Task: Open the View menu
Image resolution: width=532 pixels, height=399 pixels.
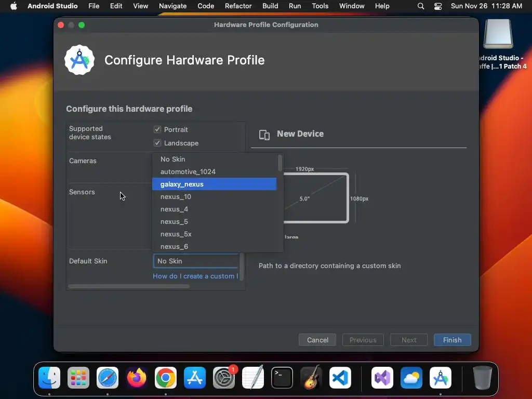Action: [x=140, y=6]
